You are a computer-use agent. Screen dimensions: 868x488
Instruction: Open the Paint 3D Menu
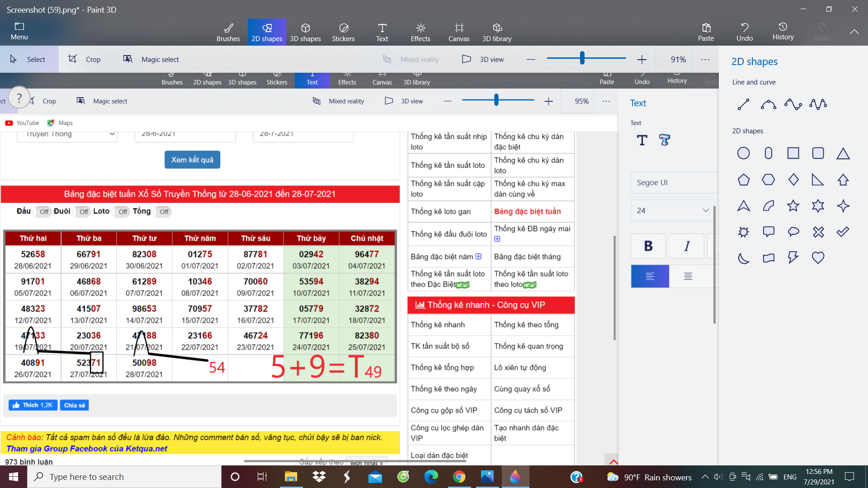(x=19, y=31)
